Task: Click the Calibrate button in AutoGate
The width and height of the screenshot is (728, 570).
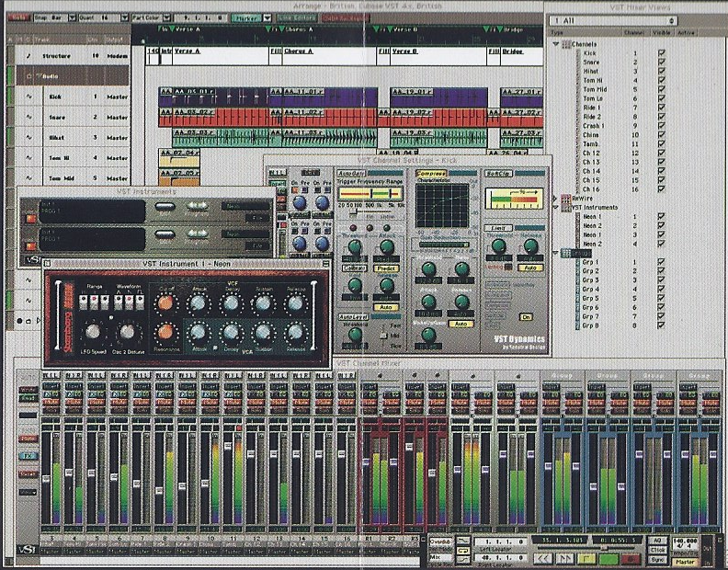Action: tap(355, 268)
